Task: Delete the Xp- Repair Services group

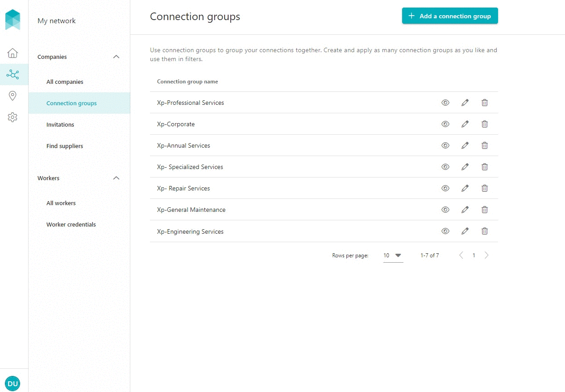Action: (485, 188)
